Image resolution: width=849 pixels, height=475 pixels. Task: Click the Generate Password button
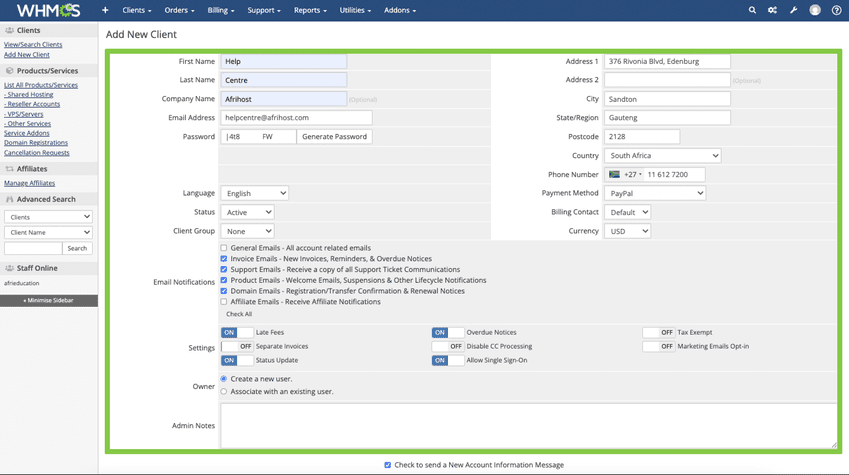click(x=334, y=136)
